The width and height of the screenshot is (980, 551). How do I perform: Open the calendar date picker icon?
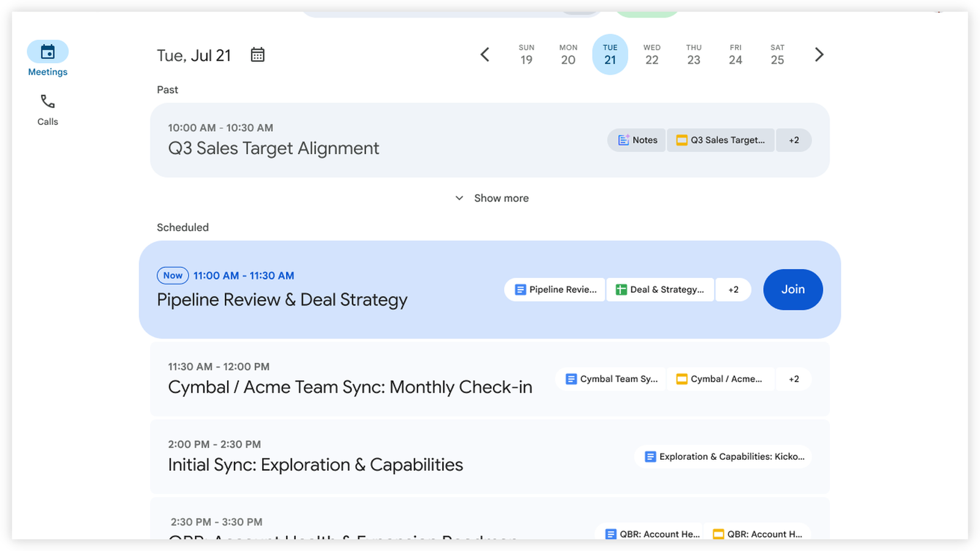(258, 55)
